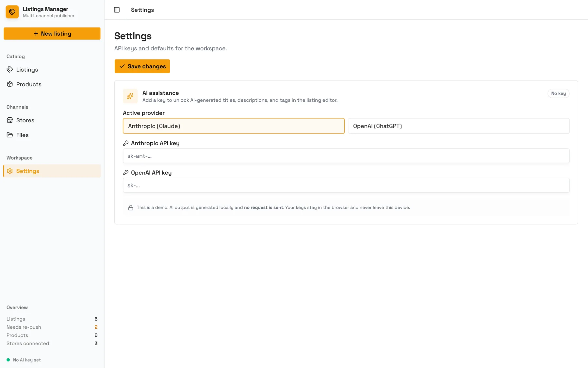Click the green status dot in sidebar footer
Screen dimensions: 588x368
(x=8, y=360)
